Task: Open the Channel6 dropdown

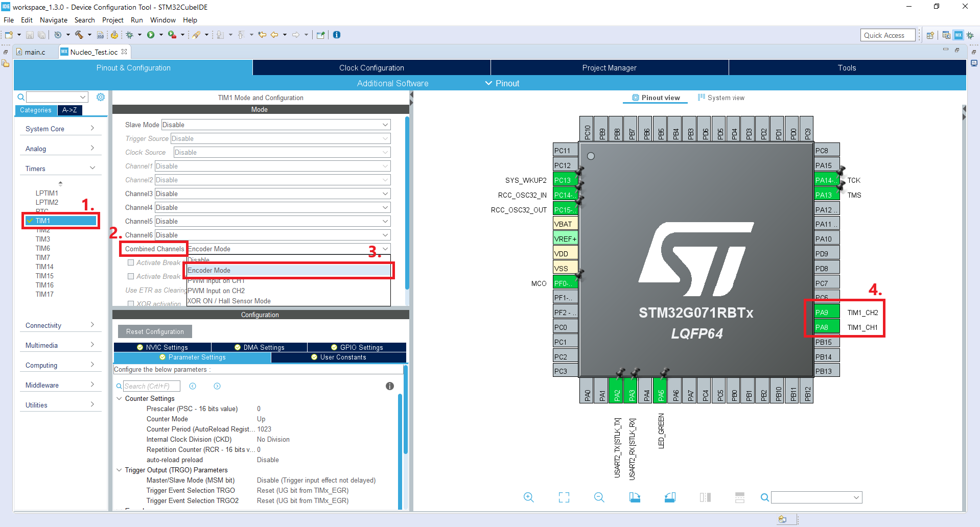Action: tap(272, 235)
